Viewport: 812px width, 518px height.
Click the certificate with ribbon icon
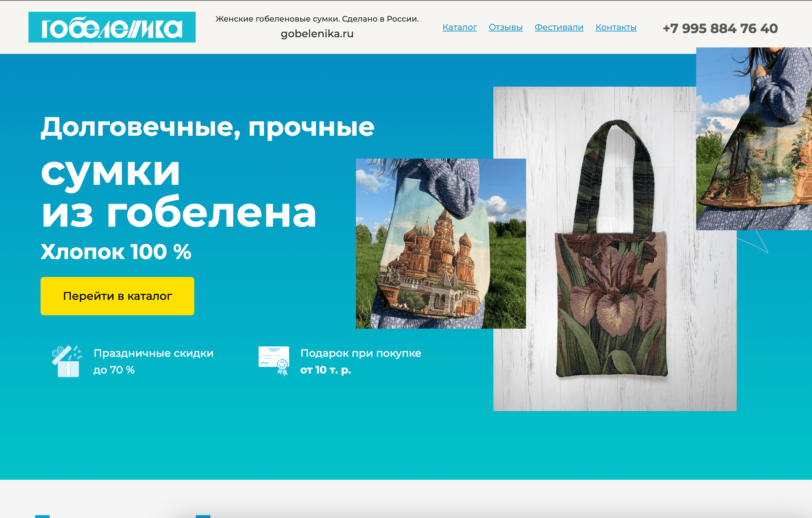(274, 361)
